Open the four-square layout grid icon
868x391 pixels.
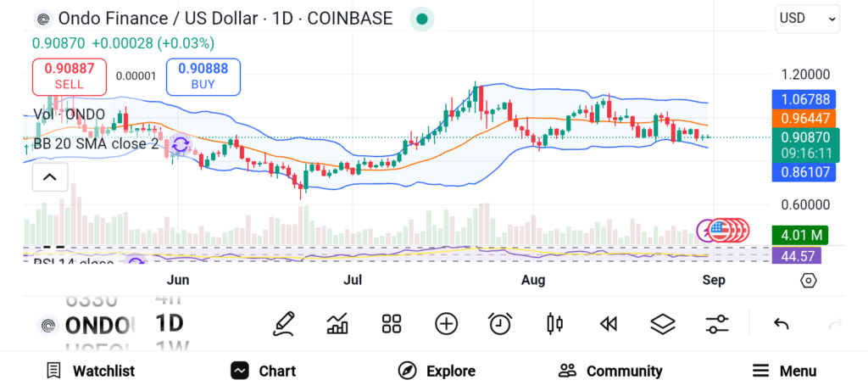pyautogui.click(x=392, y=323)
